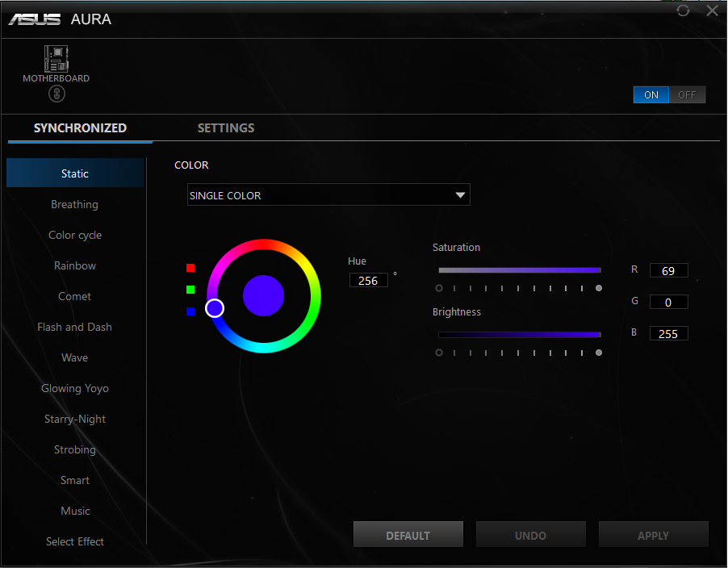728x568 pixels.
Task: Select the Music effect
Action: 75,511
